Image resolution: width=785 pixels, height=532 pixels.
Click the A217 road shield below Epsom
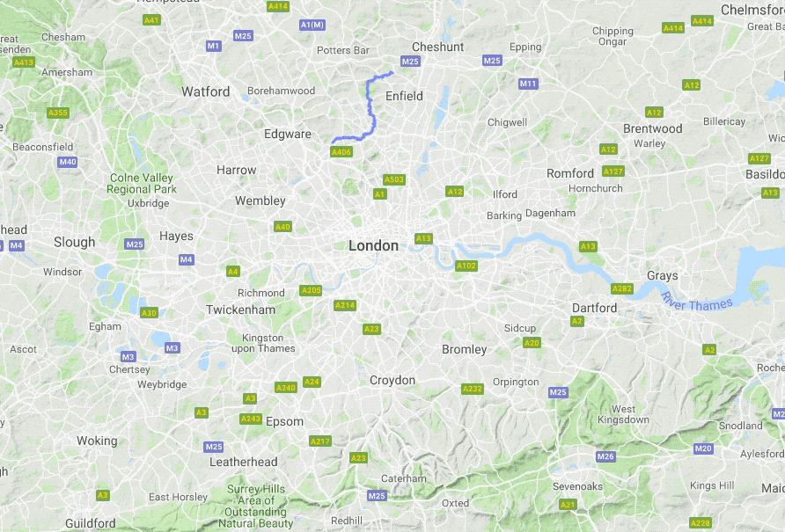click(x=320, y=441)
